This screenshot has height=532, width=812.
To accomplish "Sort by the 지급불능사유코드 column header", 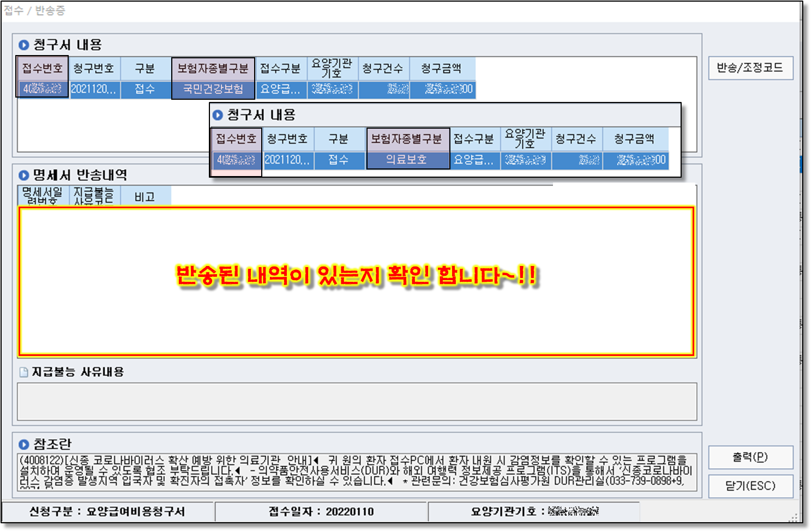I will pos(93,196).
